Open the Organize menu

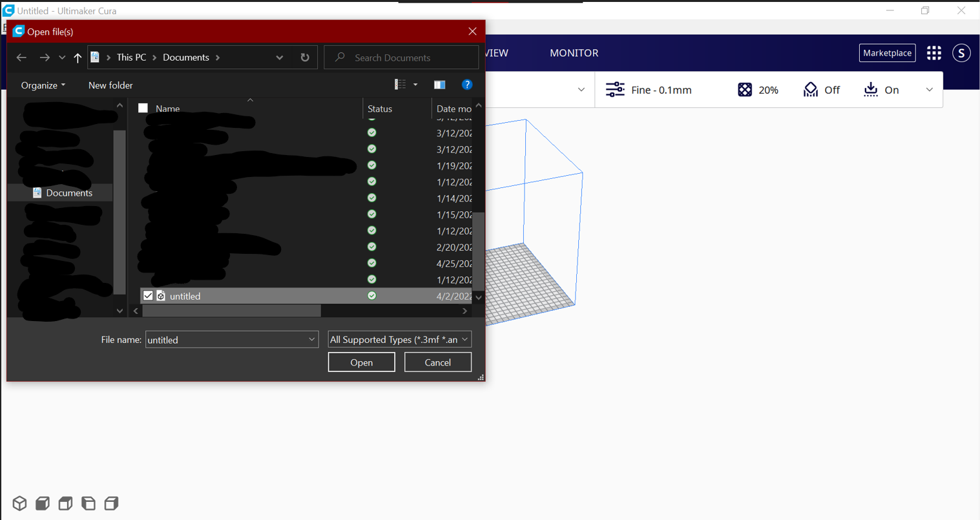tap(43, 85)
